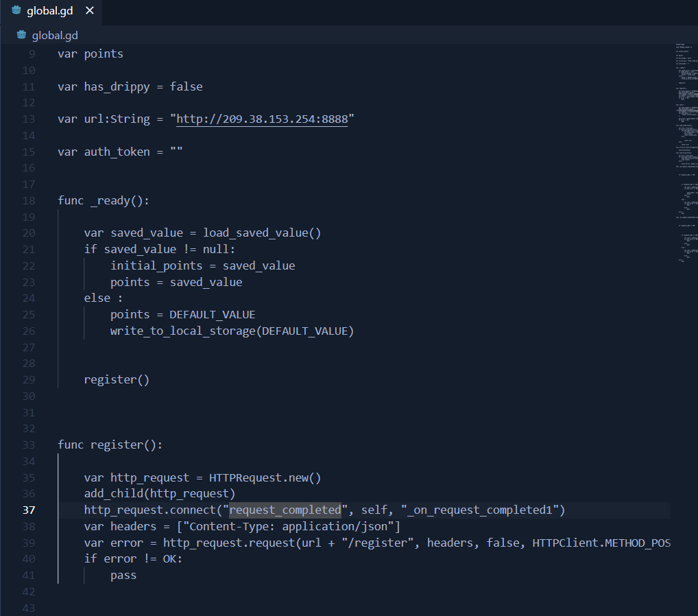Click "points = DEFAULT_VALUE" line

click(x=182, y=315)
